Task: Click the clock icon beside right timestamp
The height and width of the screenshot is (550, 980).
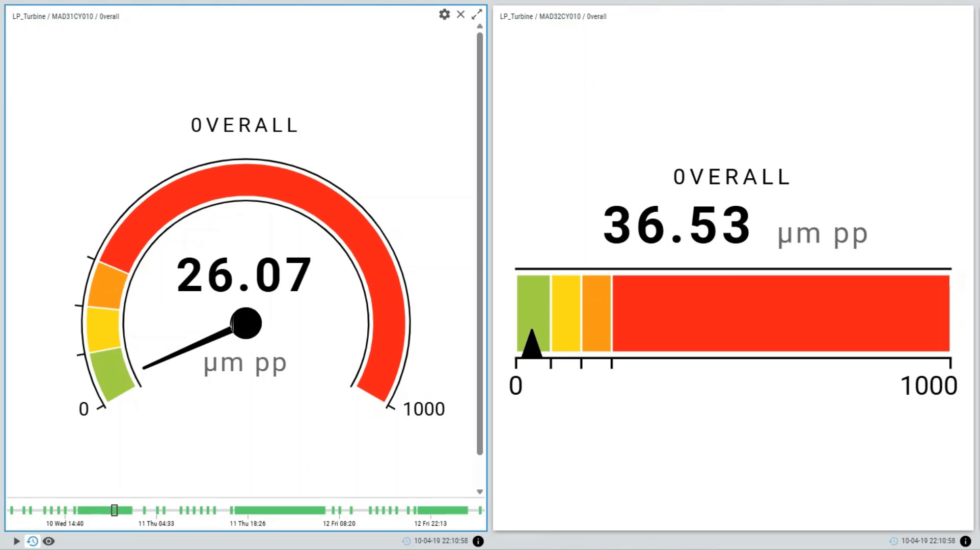Action: [x=893, y=541]
